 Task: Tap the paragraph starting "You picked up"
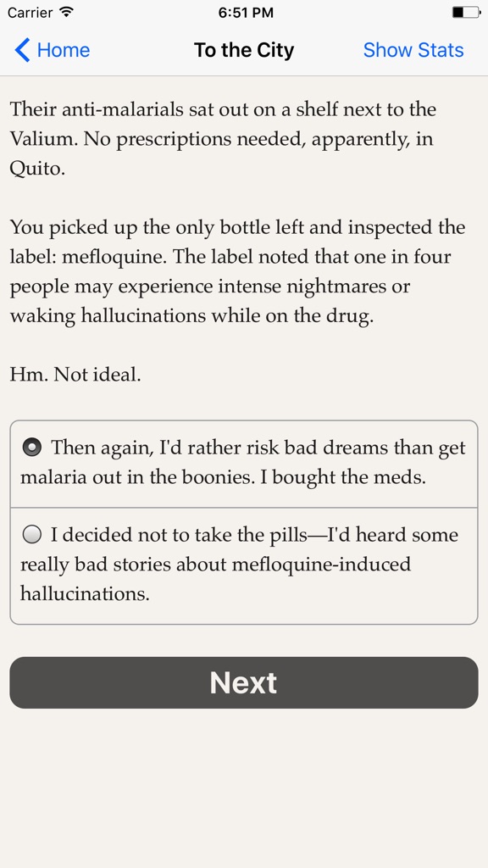[237, 272]
